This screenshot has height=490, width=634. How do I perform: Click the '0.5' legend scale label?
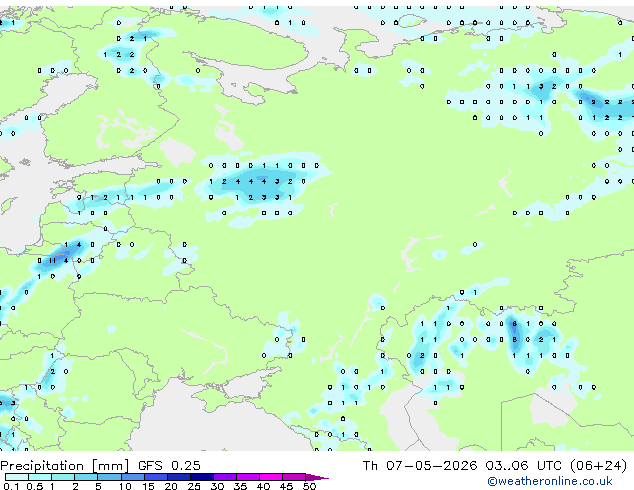point(34,486)
